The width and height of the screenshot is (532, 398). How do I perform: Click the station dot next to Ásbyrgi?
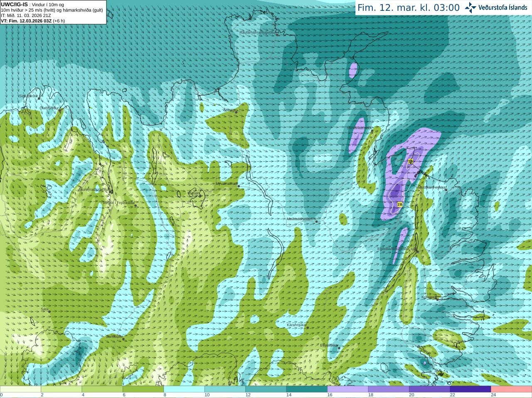click(236, 112)
